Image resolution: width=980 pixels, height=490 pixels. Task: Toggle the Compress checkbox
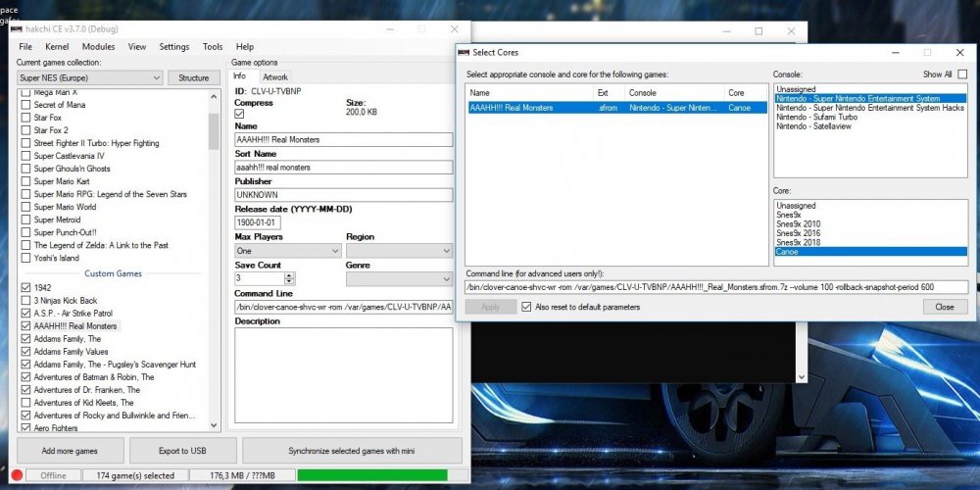coord(240,114)
